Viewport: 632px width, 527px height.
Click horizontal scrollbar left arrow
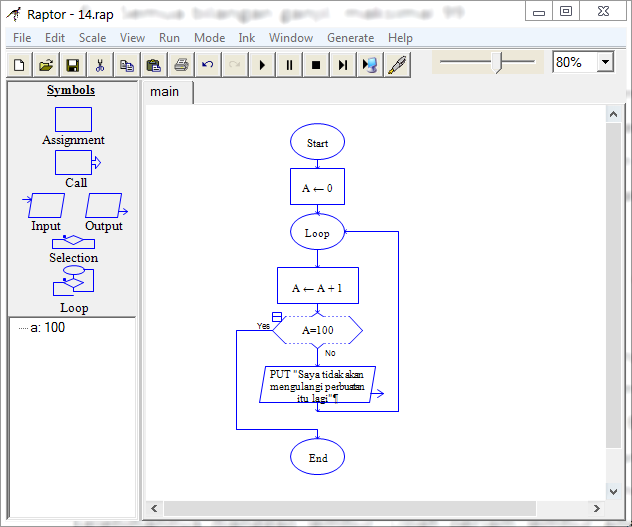(x=154, y=508)
